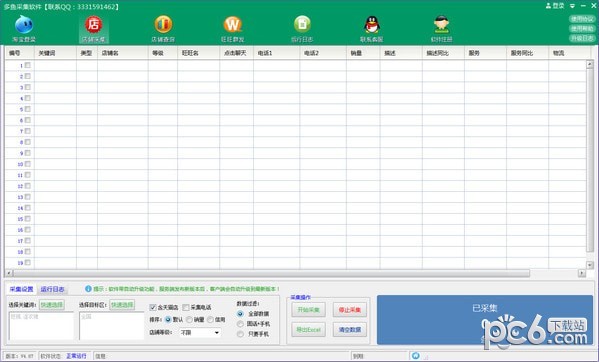Focus the keyword text box under 选择关键词
Image resolution: width=599 pixels, height=362 pixels.
pyautogui.click(x=41, y=326)
